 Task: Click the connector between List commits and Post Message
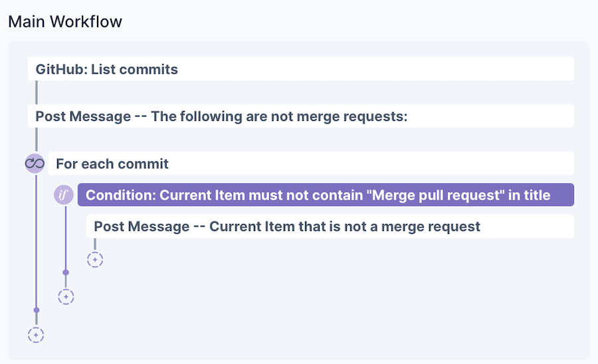(x=36, y=92)
